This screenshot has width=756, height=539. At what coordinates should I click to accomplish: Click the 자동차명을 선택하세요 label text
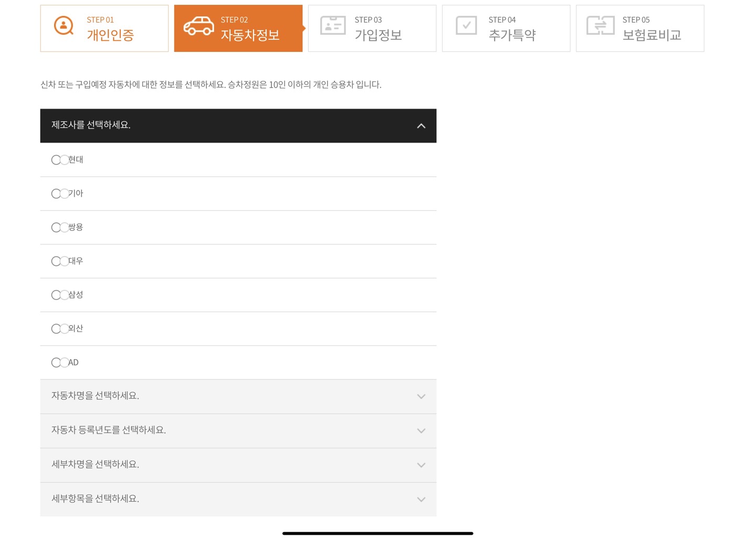point(95,396)
